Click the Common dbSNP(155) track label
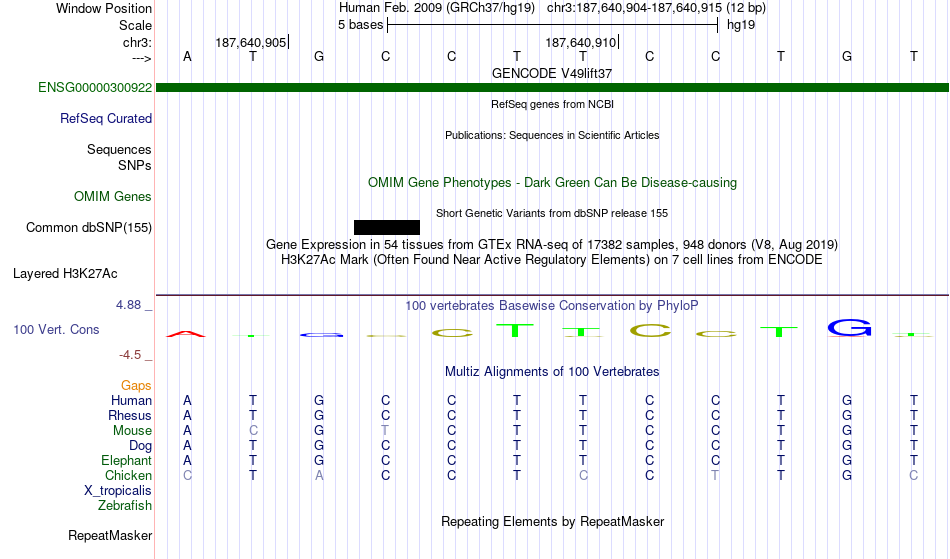Screen dimensions: 950x559 (89, 227)
